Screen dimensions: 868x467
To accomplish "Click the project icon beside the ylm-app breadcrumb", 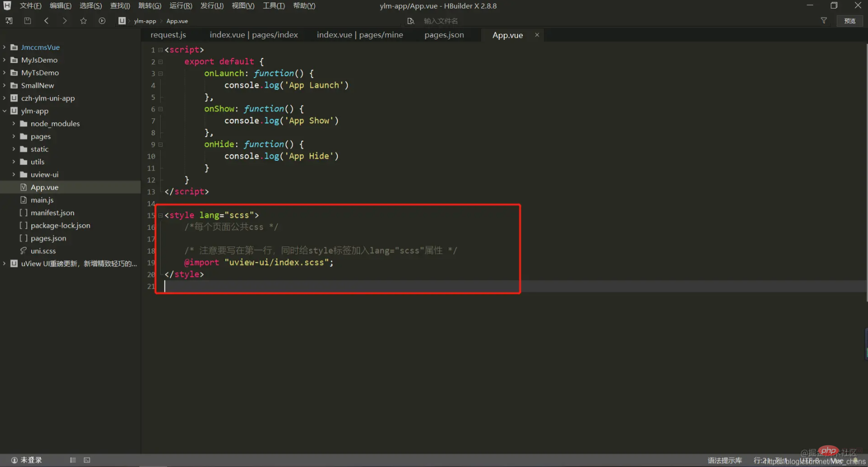I will pos(122,21).
